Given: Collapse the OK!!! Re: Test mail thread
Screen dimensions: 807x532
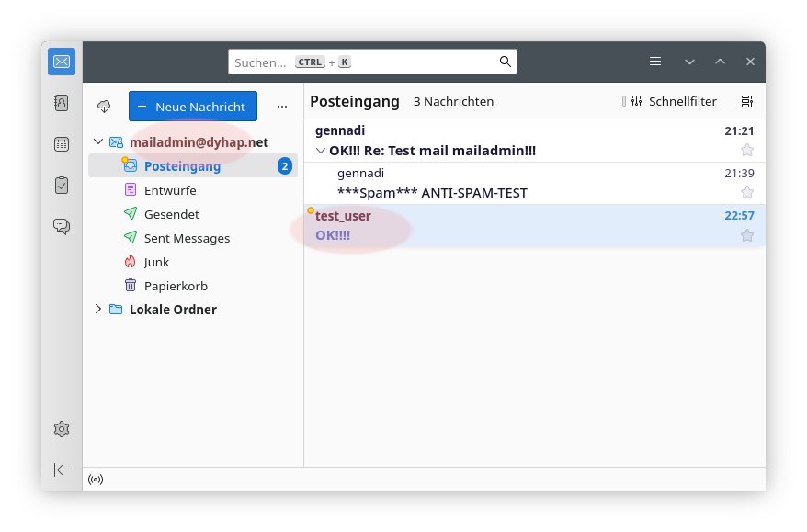Looking at the screenshot, I should [320, 151].
